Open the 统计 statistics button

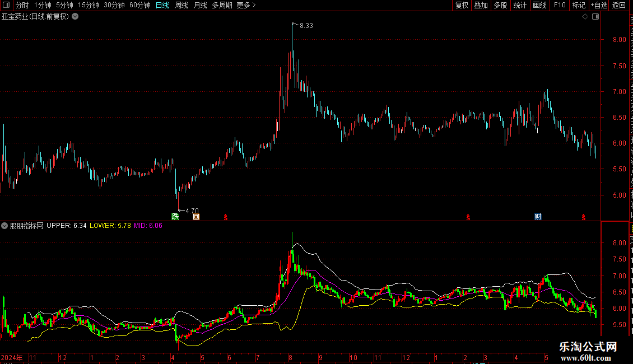(520, 5)
